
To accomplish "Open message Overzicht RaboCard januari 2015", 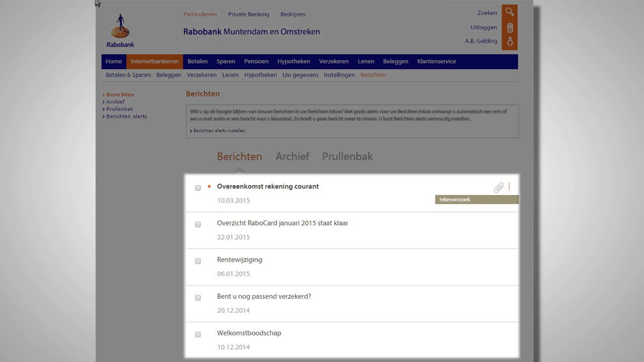I will click(282, 223).
